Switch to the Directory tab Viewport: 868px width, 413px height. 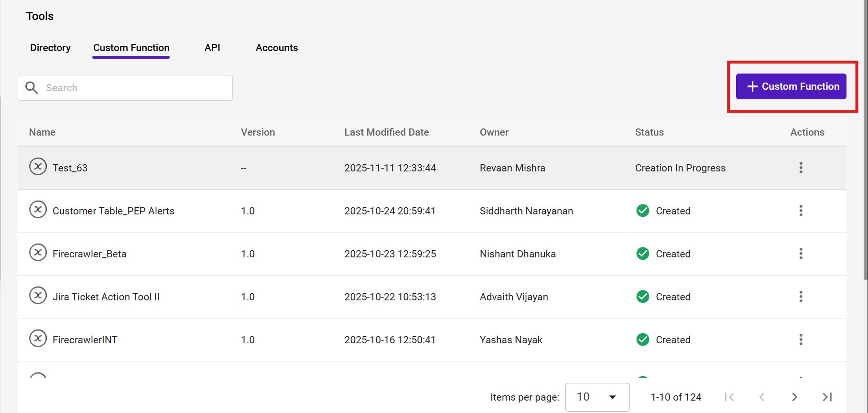pyautogui.click(x=50, y=48)
